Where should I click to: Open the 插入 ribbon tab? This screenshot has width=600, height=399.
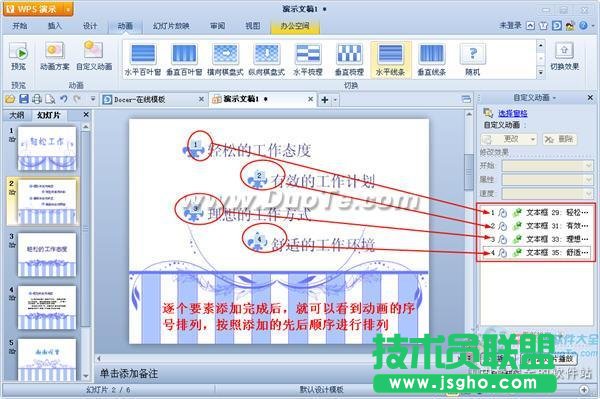point(55,26)
